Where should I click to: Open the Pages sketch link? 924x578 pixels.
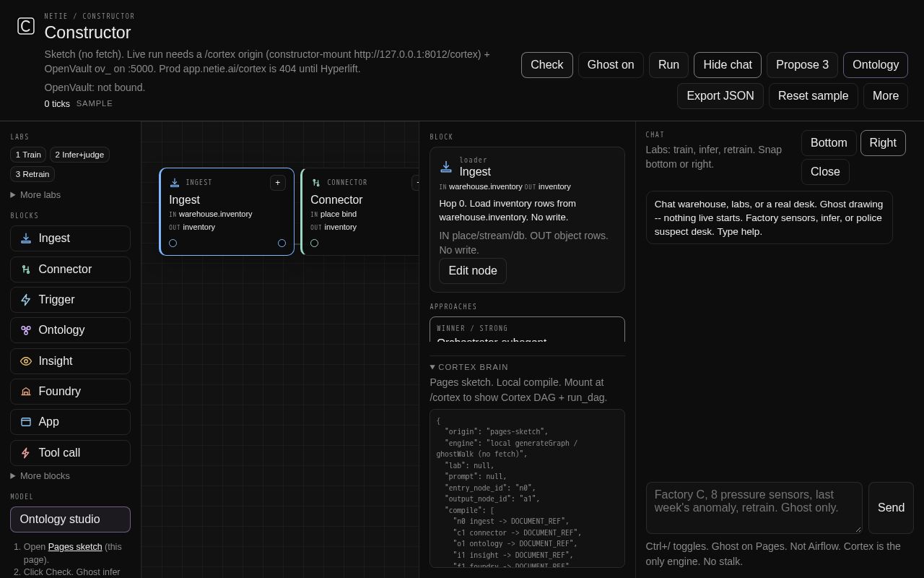click(x=75, y=547)
